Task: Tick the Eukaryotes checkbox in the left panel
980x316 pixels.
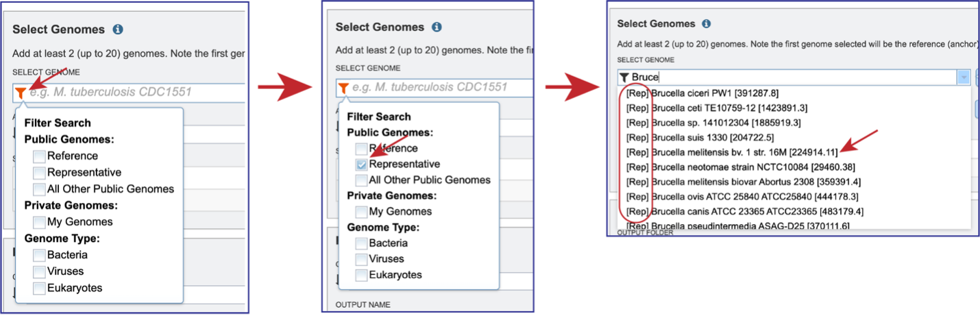Action: [39, 288]
